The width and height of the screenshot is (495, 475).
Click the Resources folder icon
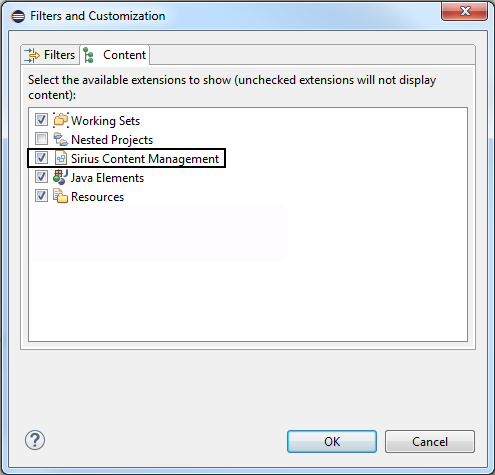click(x=61, y=196)
